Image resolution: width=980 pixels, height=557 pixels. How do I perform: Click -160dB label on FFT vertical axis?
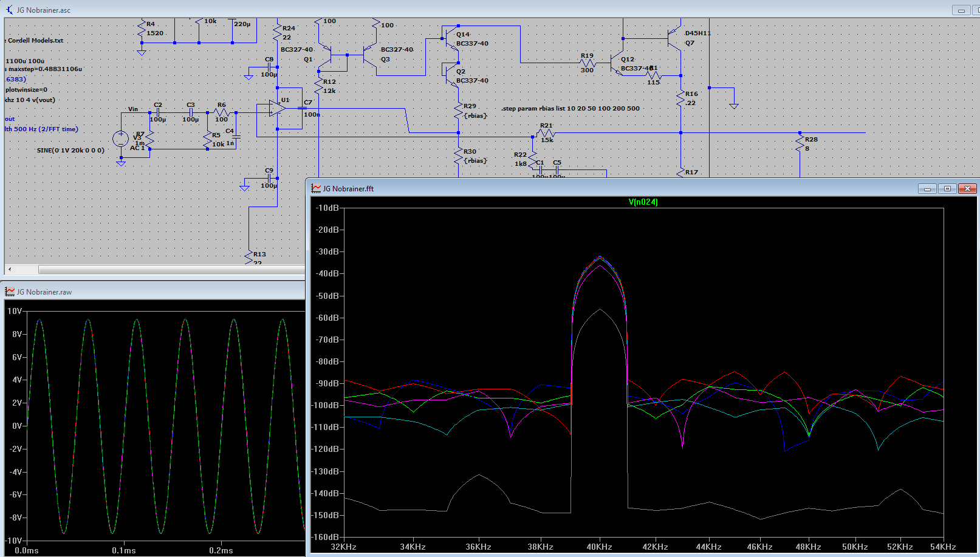coord(325,537)
